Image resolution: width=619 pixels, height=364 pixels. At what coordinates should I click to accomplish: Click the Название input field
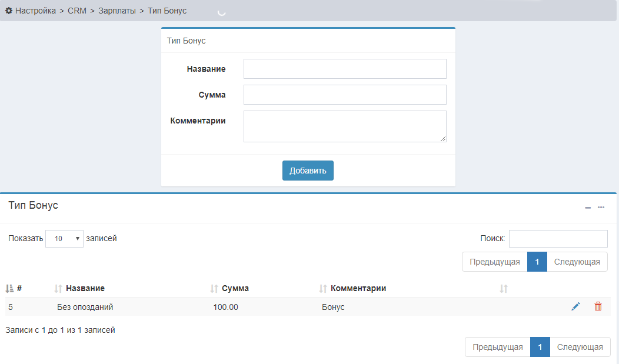(345, 69)
